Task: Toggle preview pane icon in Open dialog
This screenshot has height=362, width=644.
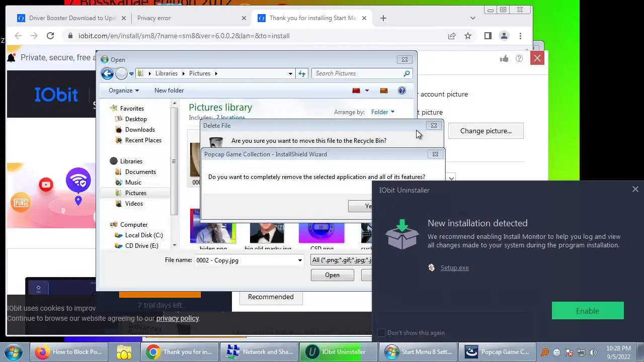Action: (384, 90)
